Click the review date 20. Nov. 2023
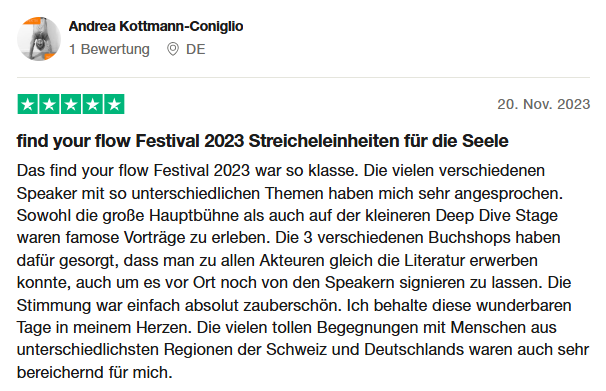 pos(543,104)
